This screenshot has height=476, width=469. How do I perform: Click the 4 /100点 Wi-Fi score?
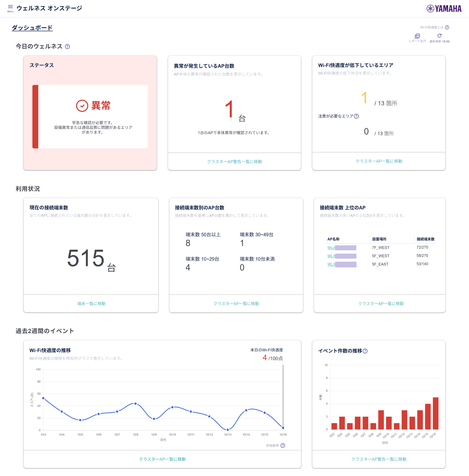point(273,358)
